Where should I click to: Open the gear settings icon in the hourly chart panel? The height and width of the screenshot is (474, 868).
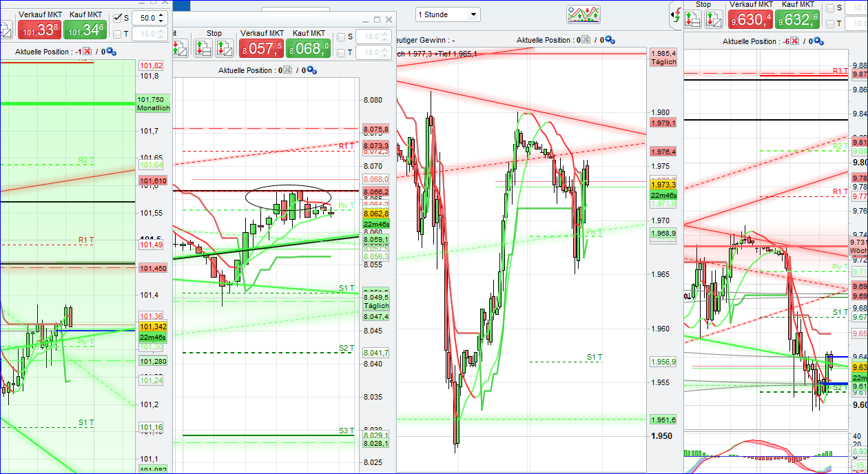pos(610,40)
